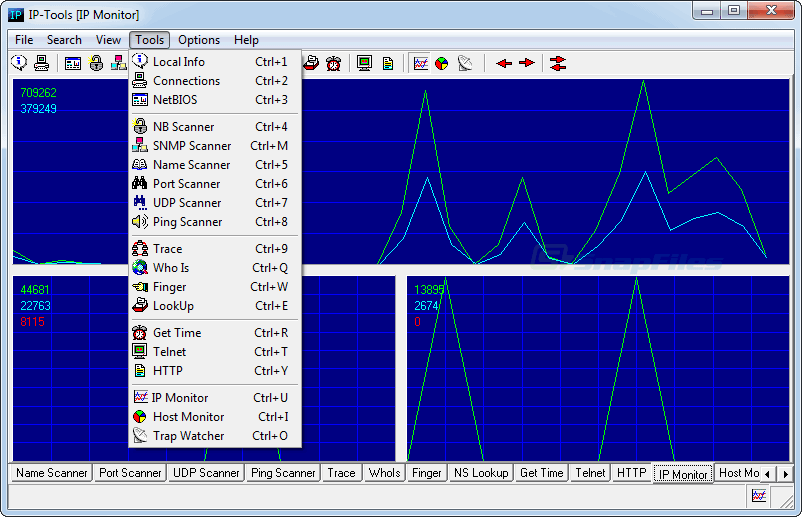Image resolution: width=802 pixels, height=517 pixels.
Task: Select Ping Scanner menu entry
Action: click(215, 222)
